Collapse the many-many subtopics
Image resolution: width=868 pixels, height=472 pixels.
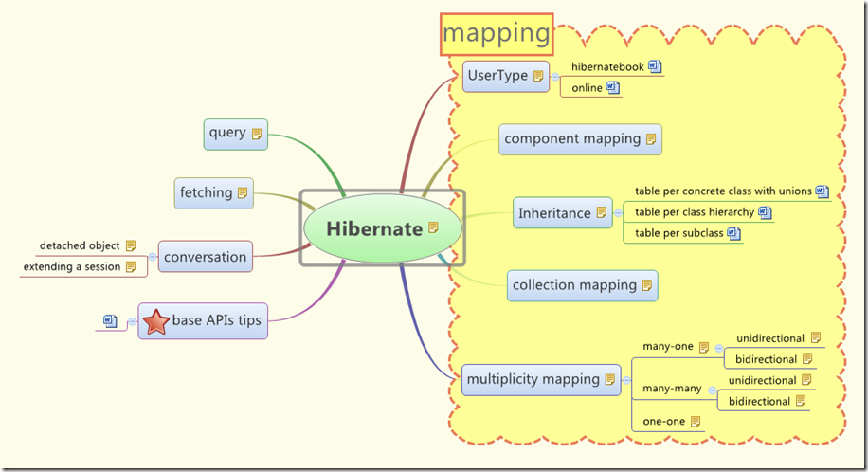pyautogui.click(x=713, y=390)
